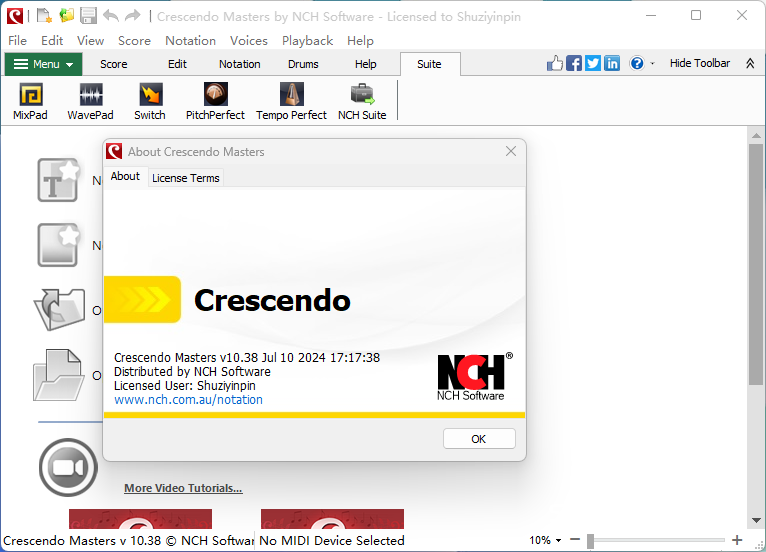Open the Switch converter tool
This screenshot has height=552, width=766.
click(150, 101)
